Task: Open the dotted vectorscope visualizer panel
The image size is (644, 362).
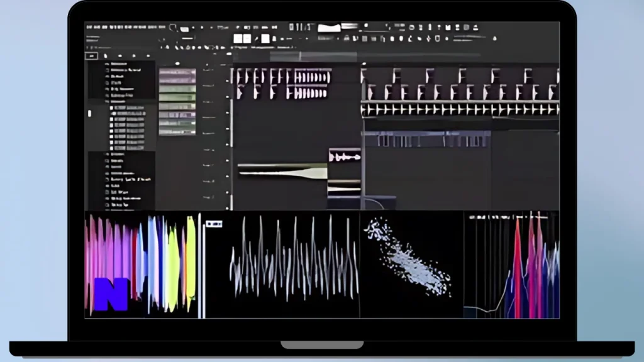Action: pyautogui.click(x=411, y=265)
